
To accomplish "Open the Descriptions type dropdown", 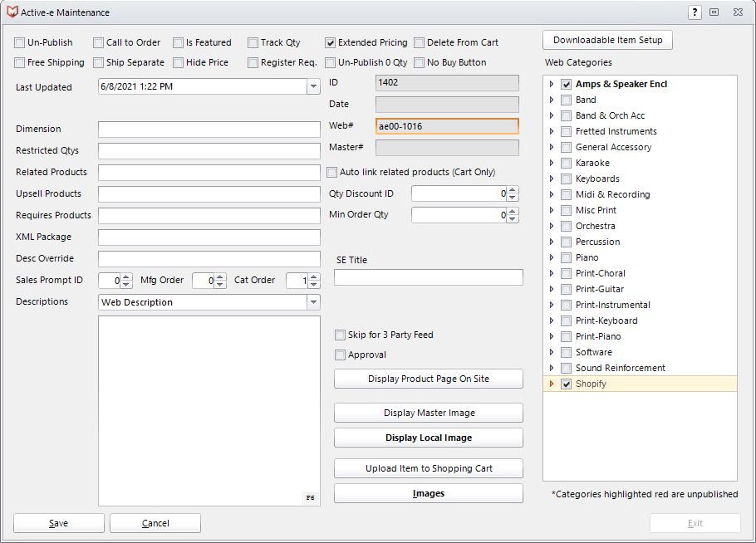I will pyautogui.click(x=313, y=302).
